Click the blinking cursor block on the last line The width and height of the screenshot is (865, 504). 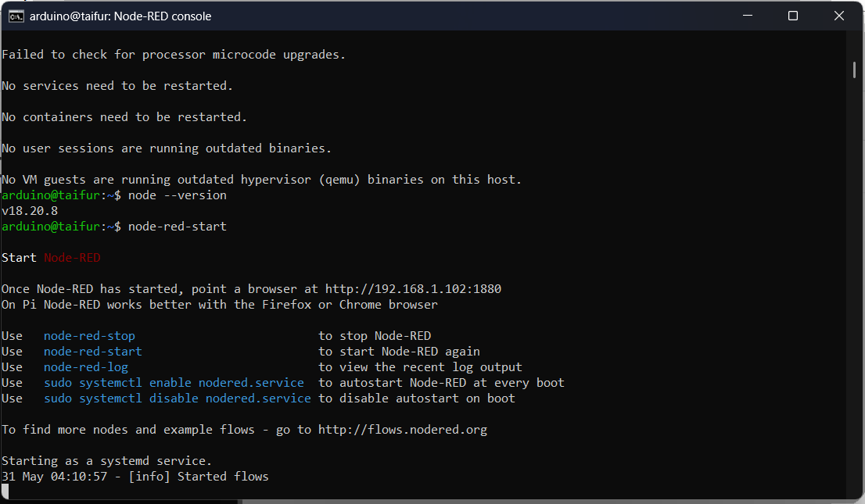(x=5, y=491)
